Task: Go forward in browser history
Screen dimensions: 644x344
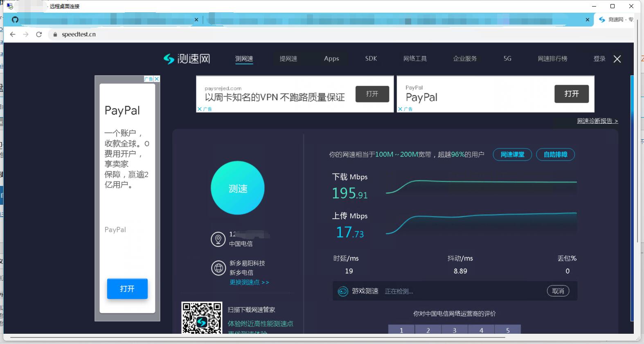Action: click(x=26, y=34)
